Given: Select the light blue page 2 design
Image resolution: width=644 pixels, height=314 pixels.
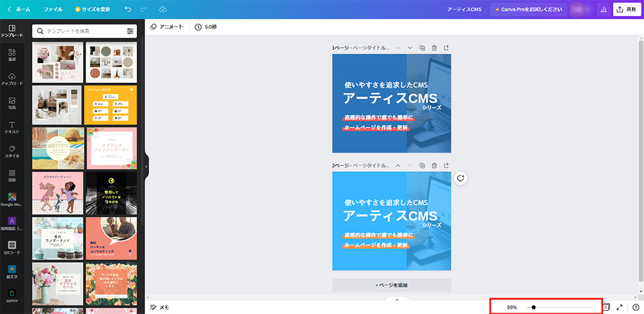Looking at the screenshot, I should click(392, 221).
